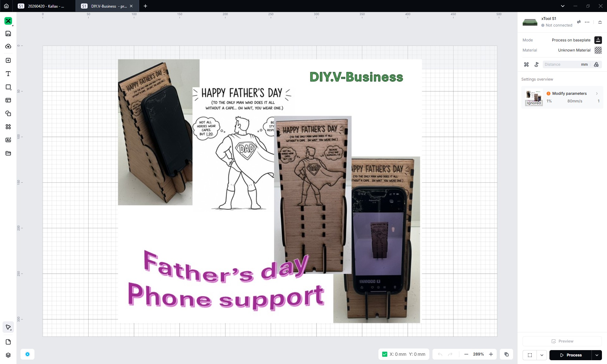Open the tab list dropdown in title bar

pyautogui.click(x=563, y=6)
